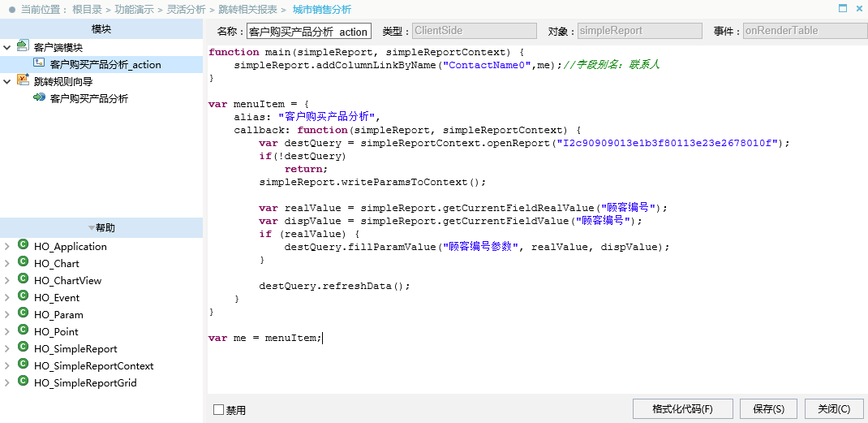Click the 事件 onRenderTable field
The width and height of the screenshot is (868, 423).
805,31
